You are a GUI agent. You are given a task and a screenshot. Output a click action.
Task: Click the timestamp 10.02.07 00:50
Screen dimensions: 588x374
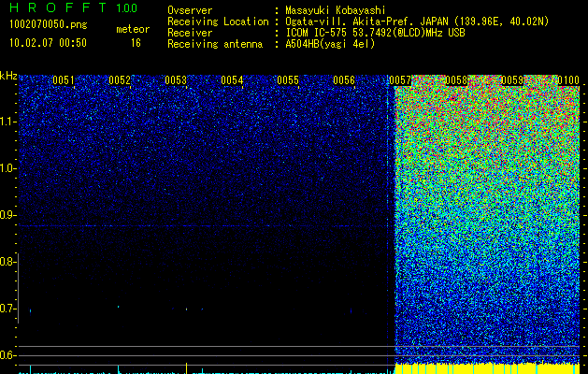pos(48,43)
